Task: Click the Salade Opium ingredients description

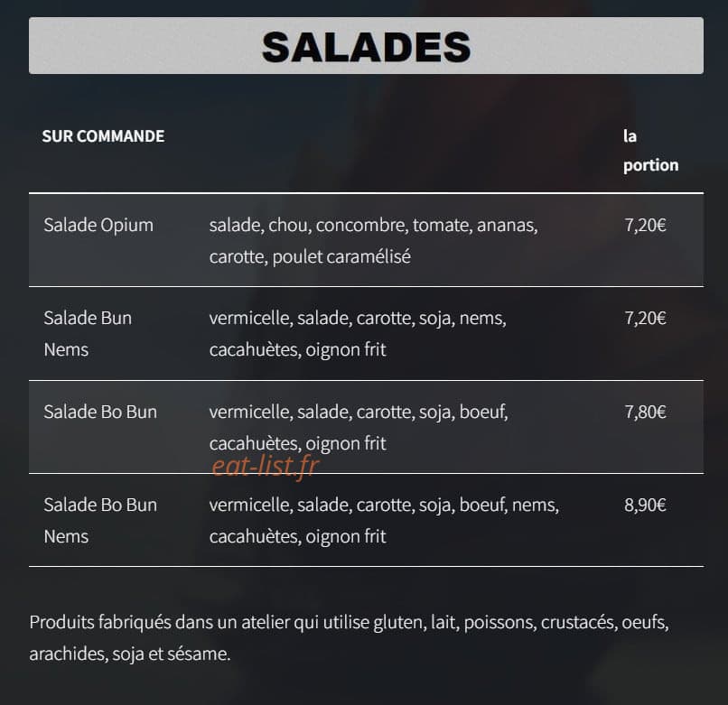Action: coord(373,240)
